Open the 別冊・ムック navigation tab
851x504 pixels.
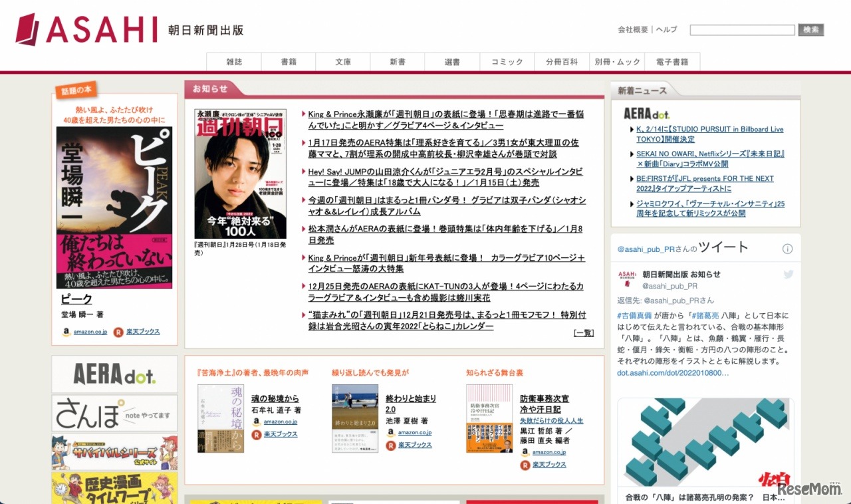click(617, 62)
